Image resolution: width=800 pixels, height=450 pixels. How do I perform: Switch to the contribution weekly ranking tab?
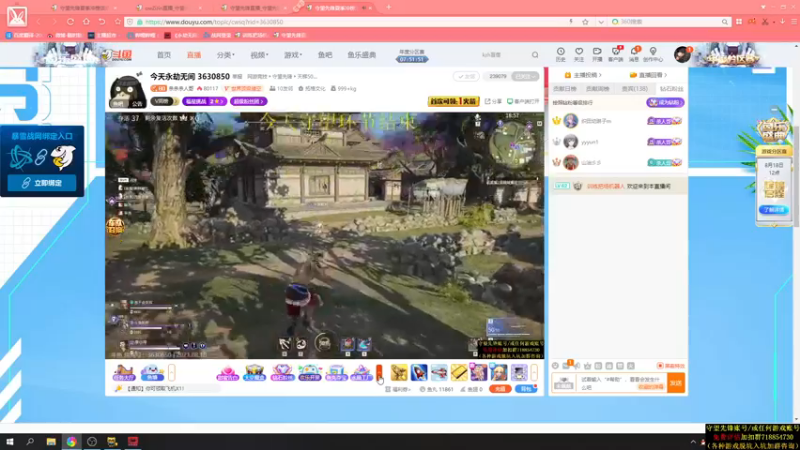[x=597, y=89]
